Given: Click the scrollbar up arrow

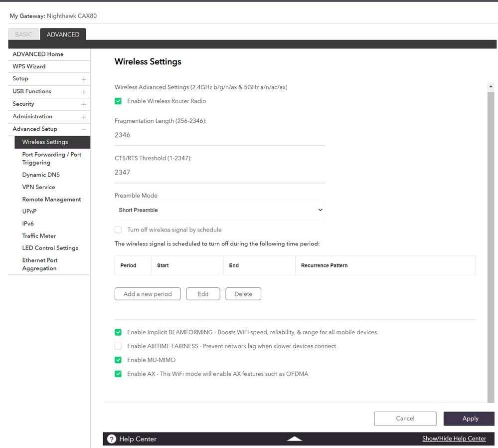Looking at the screenshot, I should (491, 86).
